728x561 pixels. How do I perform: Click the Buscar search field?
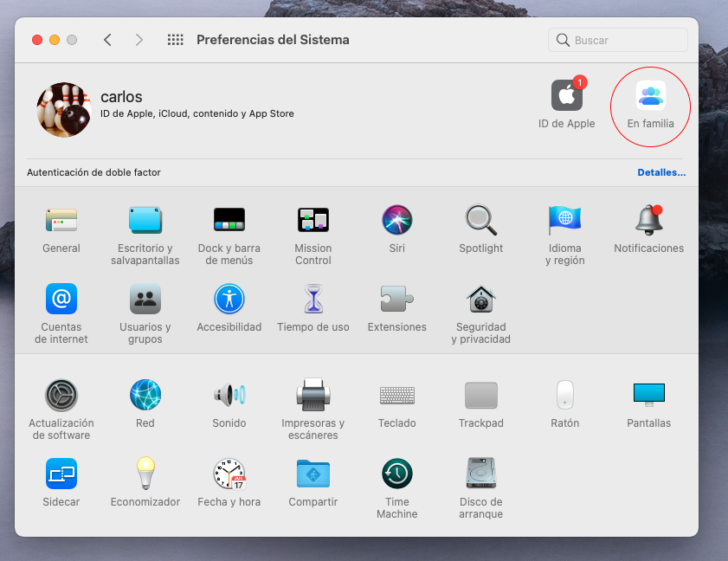pyautogui.click(x=617, y=40)
